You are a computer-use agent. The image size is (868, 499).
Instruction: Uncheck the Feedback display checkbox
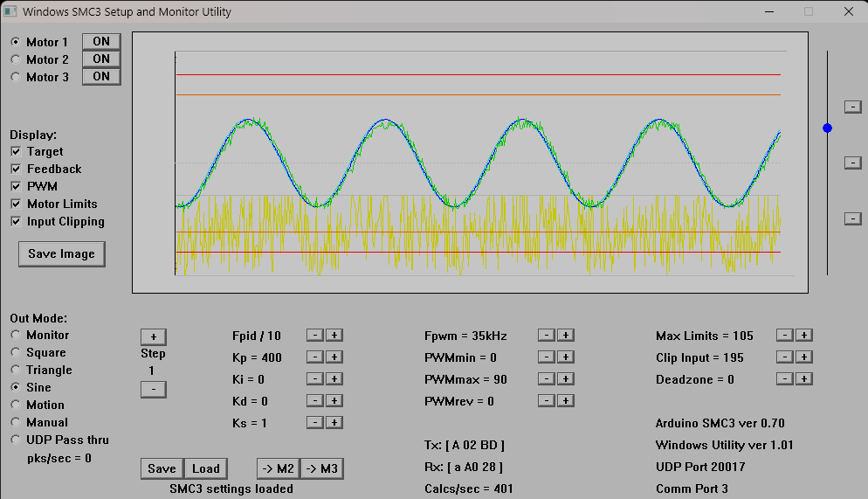16,169
